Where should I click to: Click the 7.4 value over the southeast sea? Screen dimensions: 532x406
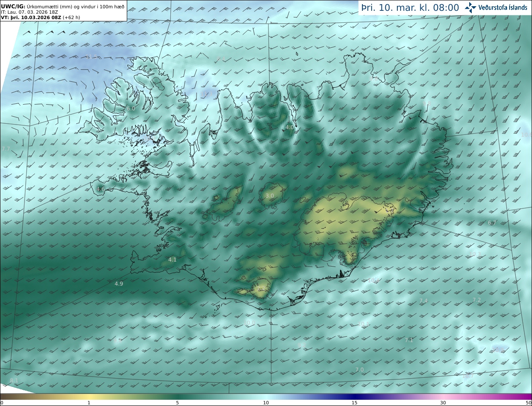pyautogui.click(x=424, y=301)
